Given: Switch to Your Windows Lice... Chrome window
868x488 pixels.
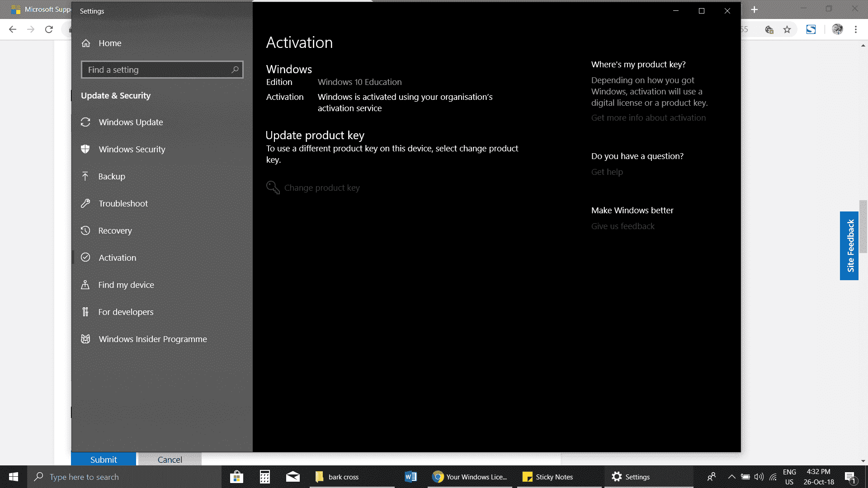Looking at the screenshot, I should (470, 477).
